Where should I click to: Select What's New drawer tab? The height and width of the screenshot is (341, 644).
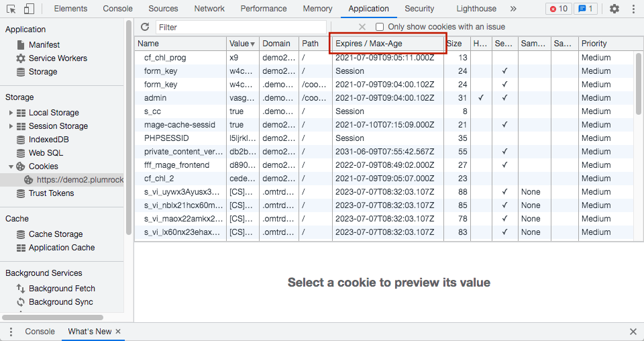coord(90,332)
